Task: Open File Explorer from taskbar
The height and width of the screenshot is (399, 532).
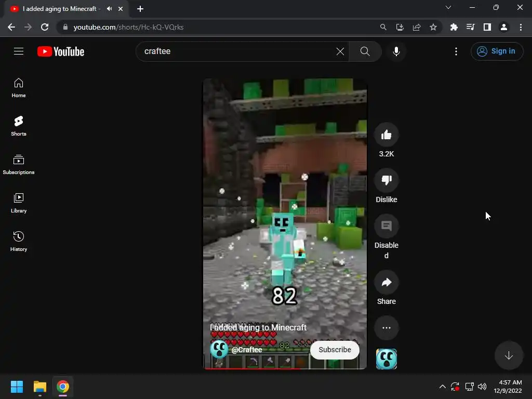Action: pos(39,387)
